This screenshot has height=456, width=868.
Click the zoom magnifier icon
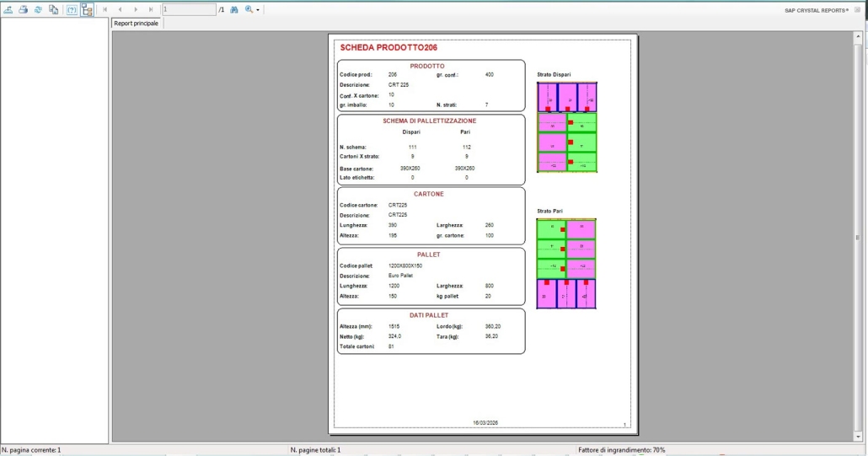pyautogui.click(x=249, y=9)
